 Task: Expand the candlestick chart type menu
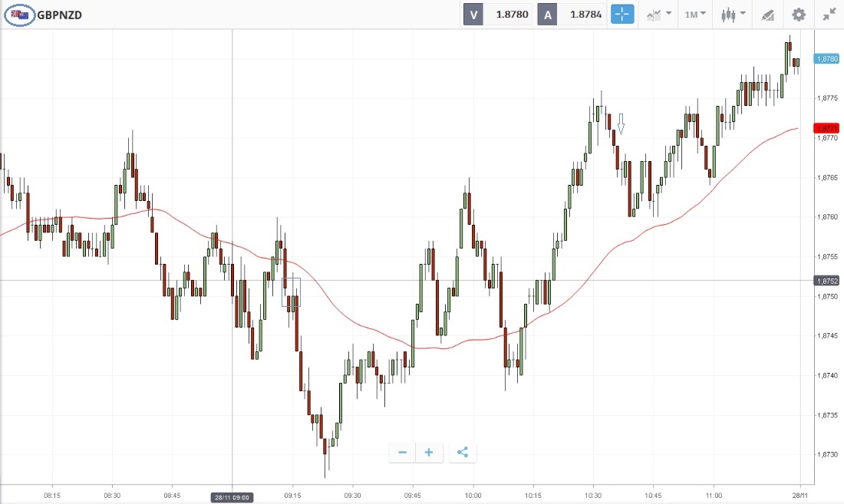tap(733, 15)
